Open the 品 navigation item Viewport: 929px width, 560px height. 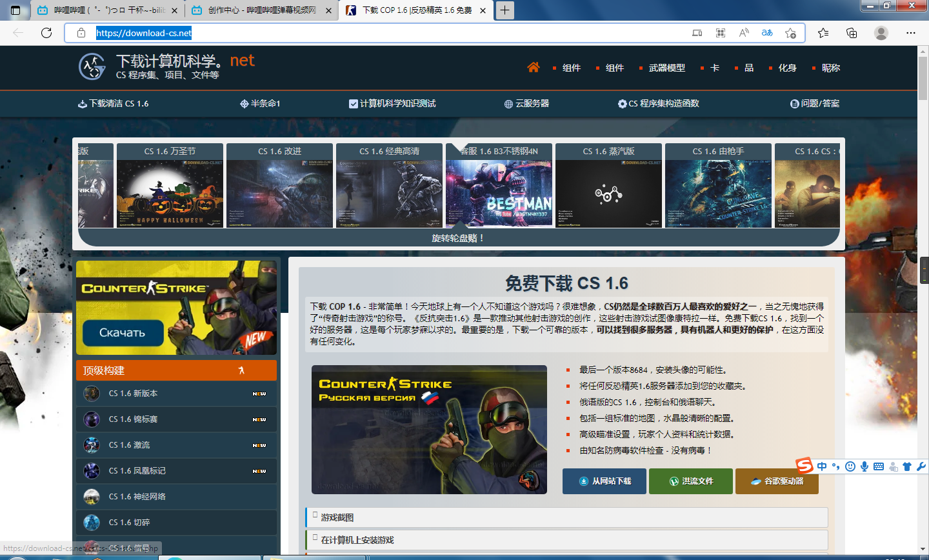[749, 68]
